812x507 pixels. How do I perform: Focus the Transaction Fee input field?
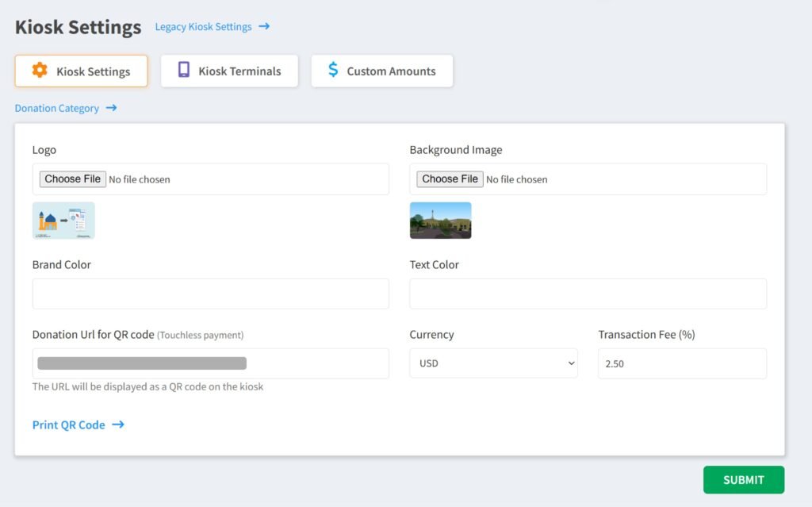[x=682, y=363]
